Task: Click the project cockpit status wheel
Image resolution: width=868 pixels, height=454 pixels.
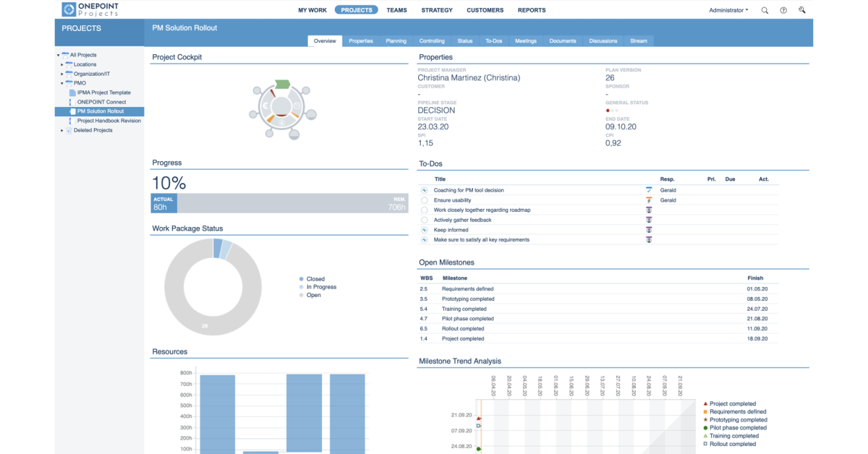Action: point(282,108)
